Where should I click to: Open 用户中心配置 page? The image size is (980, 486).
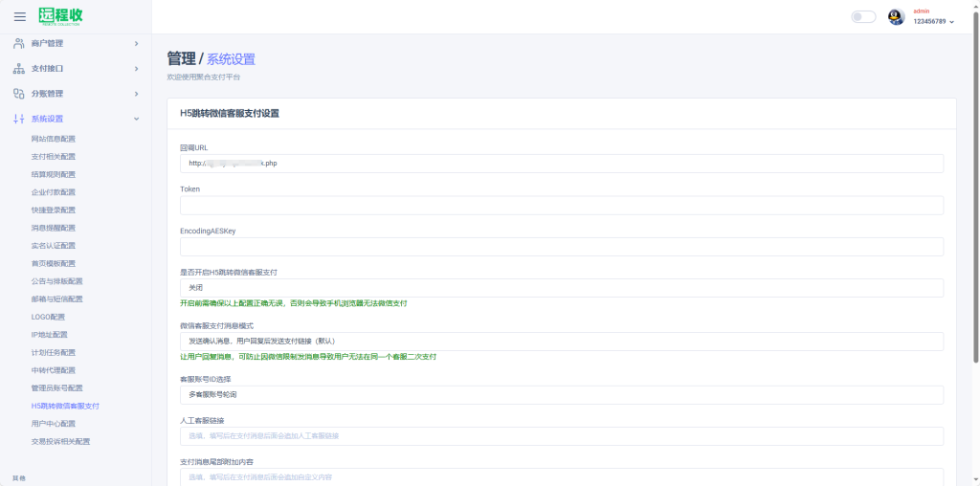pyautogui.click(x=54, y=424)
